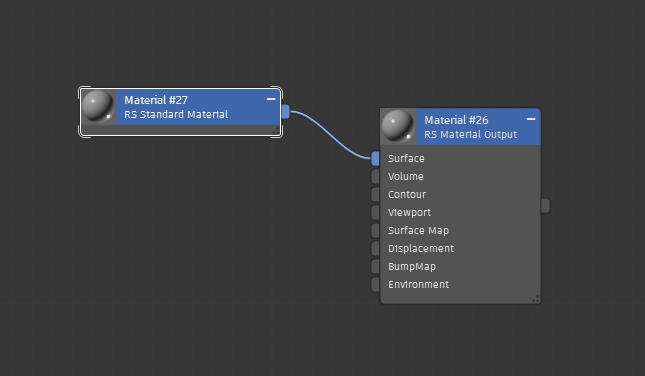
Task: Click the Viewport input socket
Action: 375,213
